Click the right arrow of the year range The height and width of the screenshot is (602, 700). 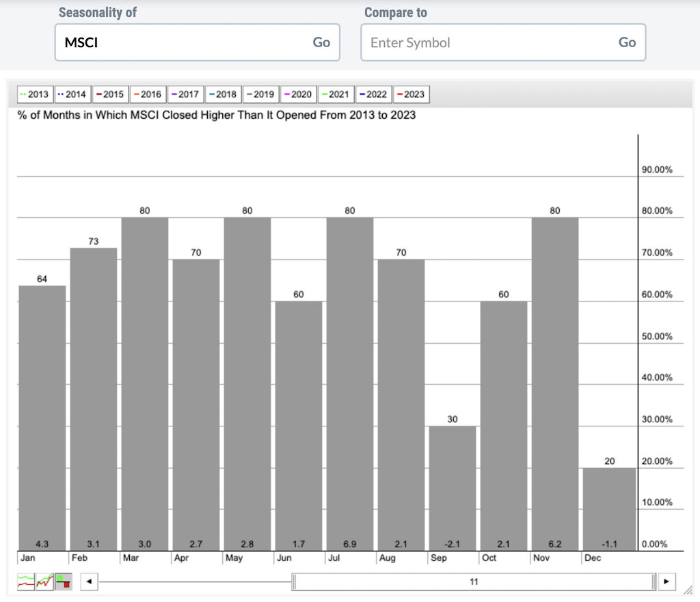click(667, 582)
